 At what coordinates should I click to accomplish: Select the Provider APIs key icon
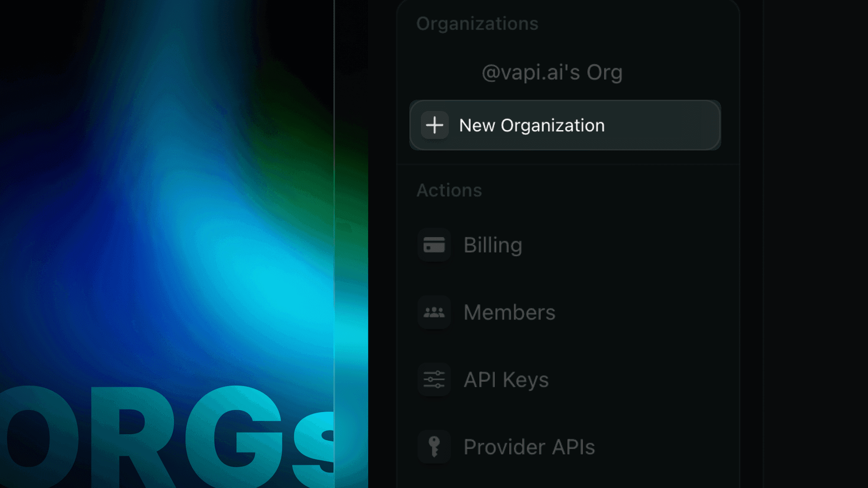click(434, 447)
